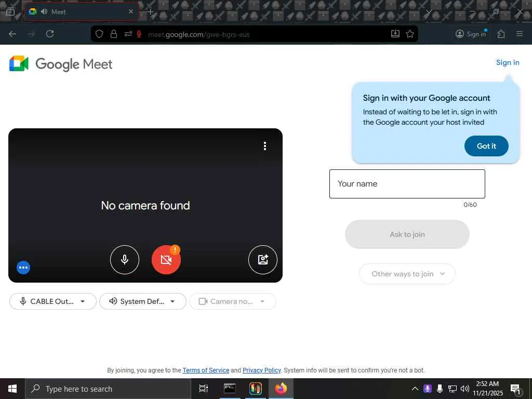Screen dimensions: 532x399
Task: Open the network tray icon
Action: tap(452, 389)
